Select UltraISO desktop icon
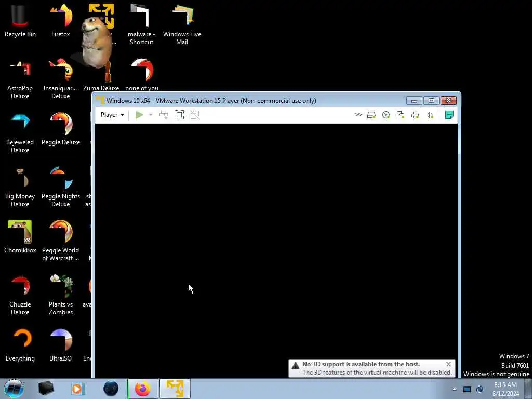532x399 pixels. (x=60, y=345)
